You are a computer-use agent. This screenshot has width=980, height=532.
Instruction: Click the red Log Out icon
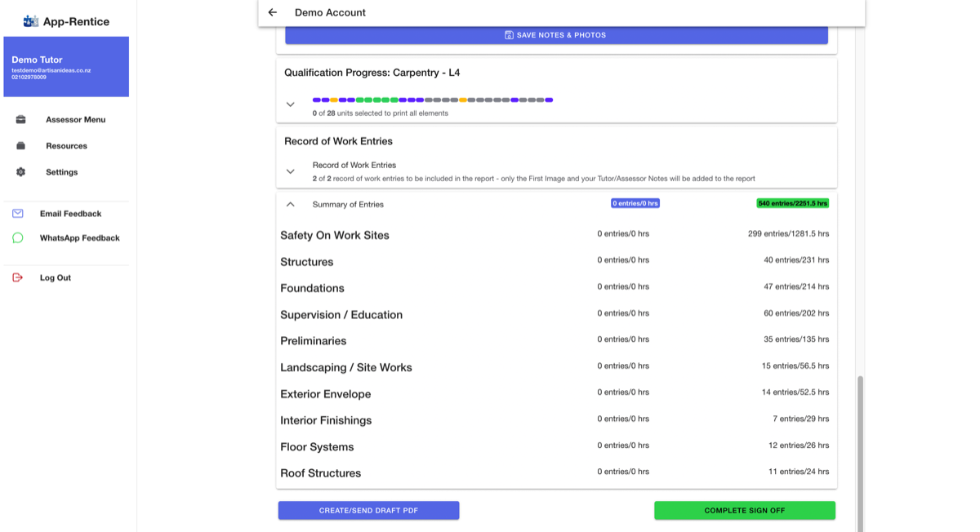18,277
